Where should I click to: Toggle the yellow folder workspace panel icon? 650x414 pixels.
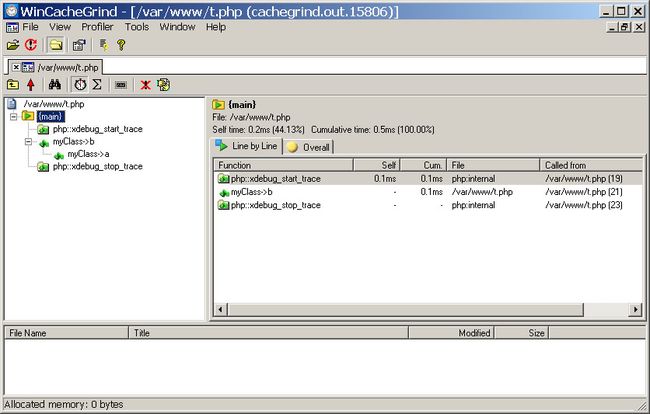[x=56, y=45]
